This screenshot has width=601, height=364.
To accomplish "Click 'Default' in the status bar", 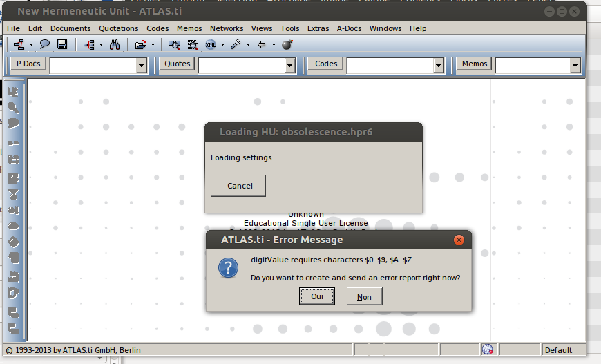I will pos(558,350).
